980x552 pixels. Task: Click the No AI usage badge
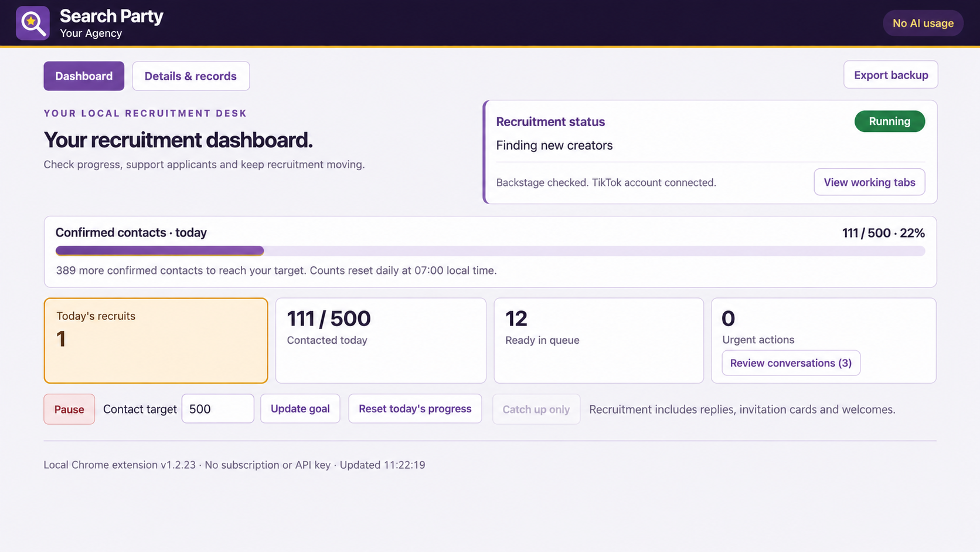tap(923, 23)
